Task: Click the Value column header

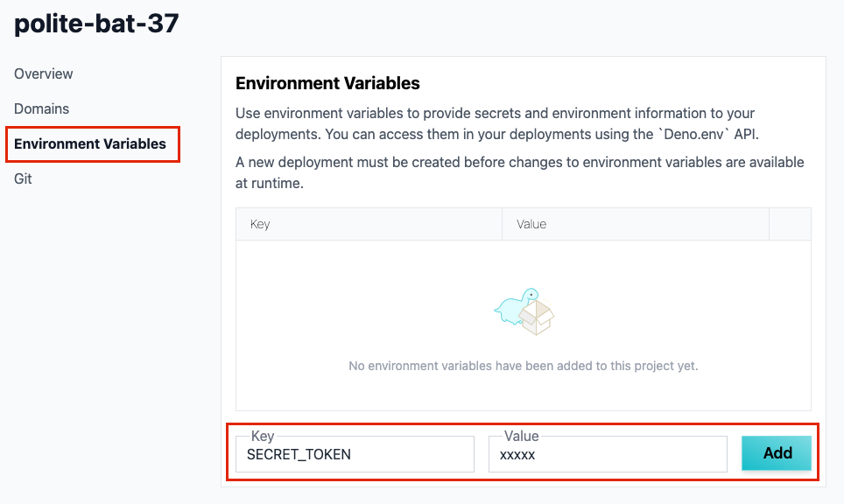Action: coord(635,224)
